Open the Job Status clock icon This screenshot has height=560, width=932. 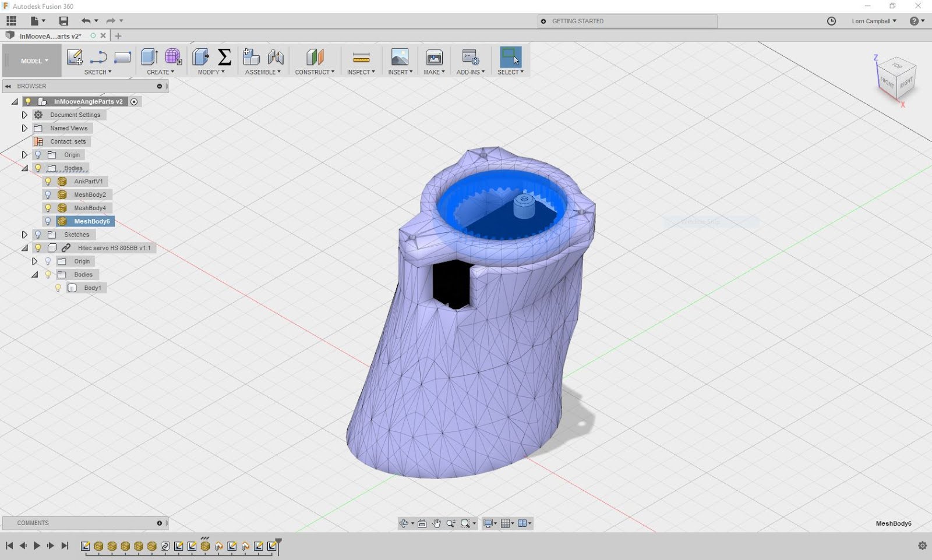tap(831, 21)
